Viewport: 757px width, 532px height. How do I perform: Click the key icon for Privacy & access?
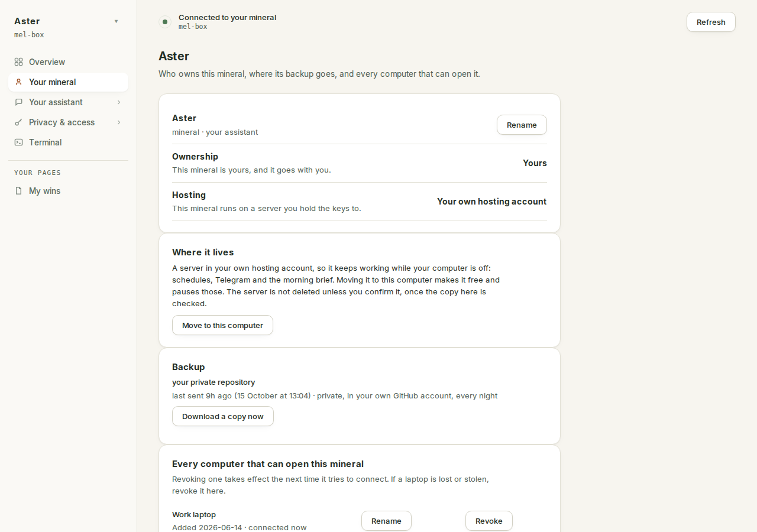pos(18,122)
